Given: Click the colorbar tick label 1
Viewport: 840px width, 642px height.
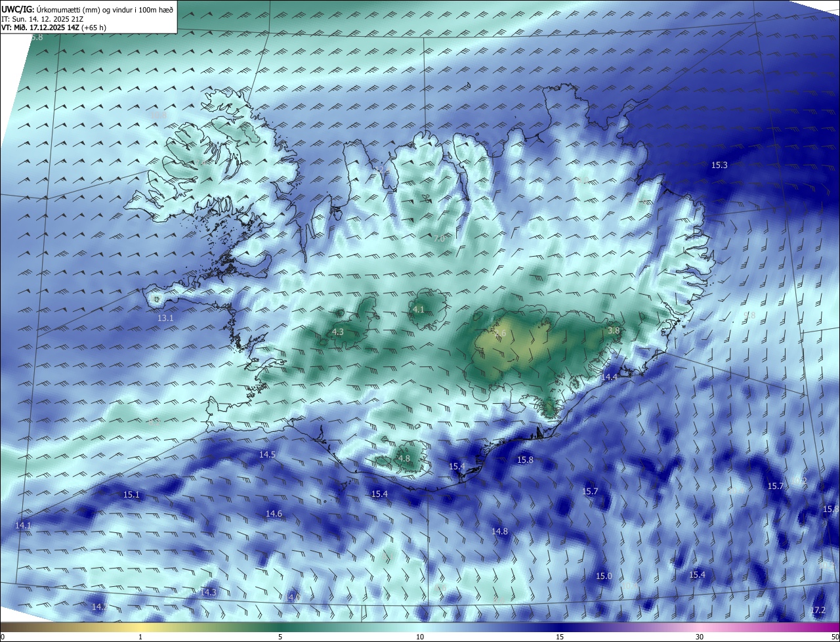Looking at the screenshot, I should tap(140, 637).
